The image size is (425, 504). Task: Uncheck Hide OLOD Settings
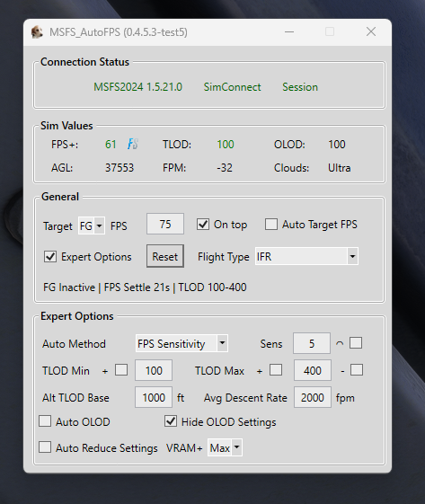click(171, 421)
